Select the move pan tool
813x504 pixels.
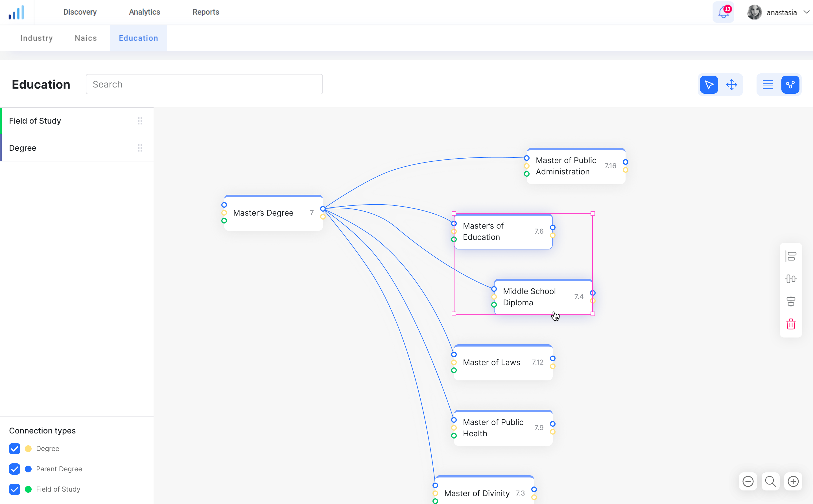tap(732, 85)
